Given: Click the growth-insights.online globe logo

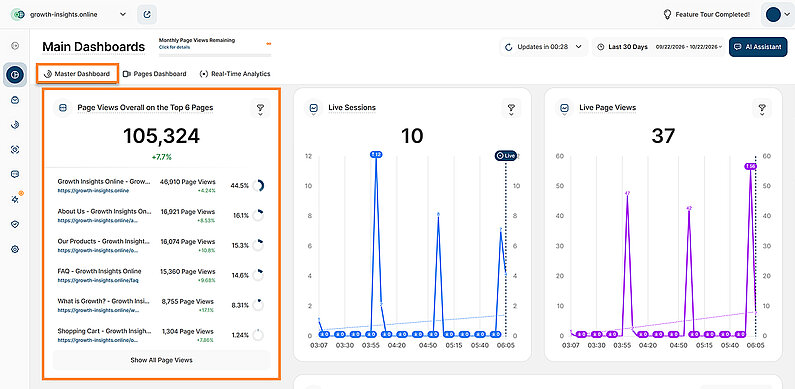Looking at the screenshot, I should (18, 15).
